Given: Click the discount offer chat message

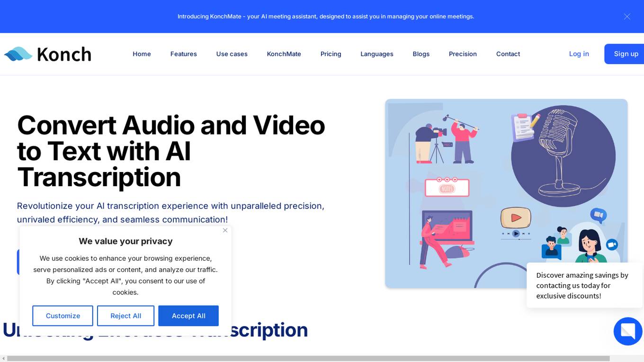Looking at the screenshot, I should (x=584, y=285).
